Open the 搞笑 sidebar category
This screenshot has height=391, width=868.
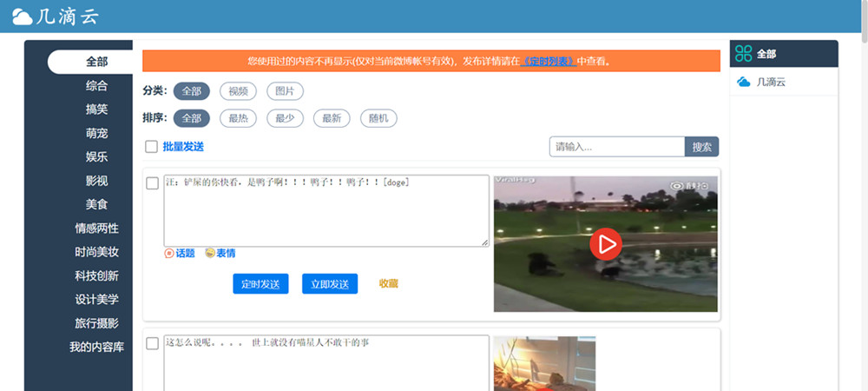[x=96, y=109]
